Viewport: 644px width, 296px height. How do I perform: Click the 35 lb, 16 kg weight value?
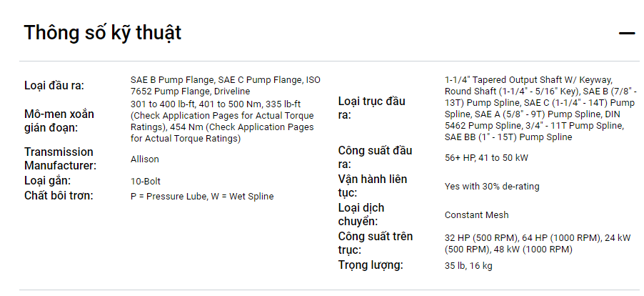468,266
